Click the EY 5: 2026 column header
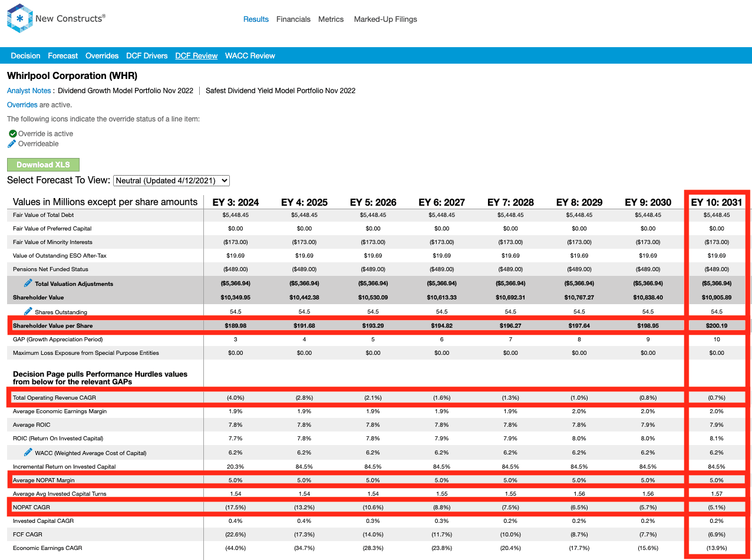Image resolution: width=752 pixels, height=560 pixels. click(373, 202)
